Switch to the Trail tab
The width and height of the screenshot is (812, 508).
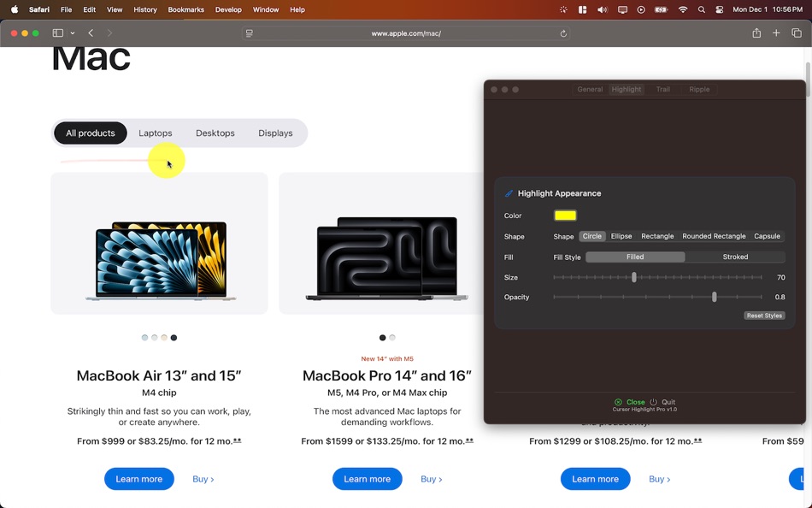click(x=664, y=89)
